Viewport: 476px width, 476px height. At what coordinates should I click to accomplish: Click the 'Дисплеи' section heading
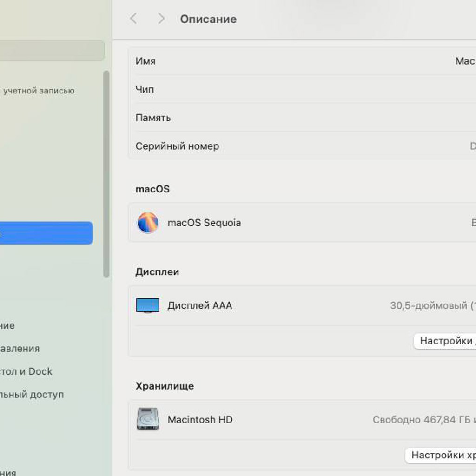pyautogui.click(x=157, y=271)
